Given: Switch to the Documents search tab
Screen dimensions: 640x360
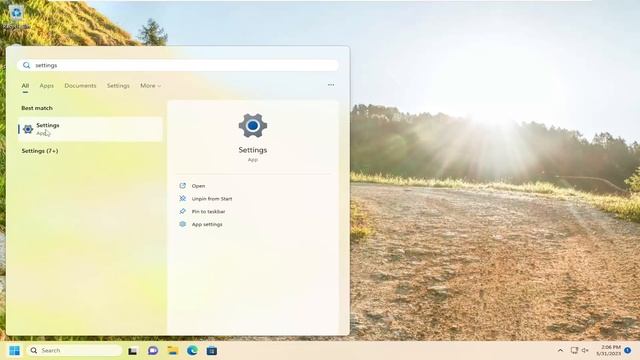Looking at the screenshot, I should click(80, 86).
